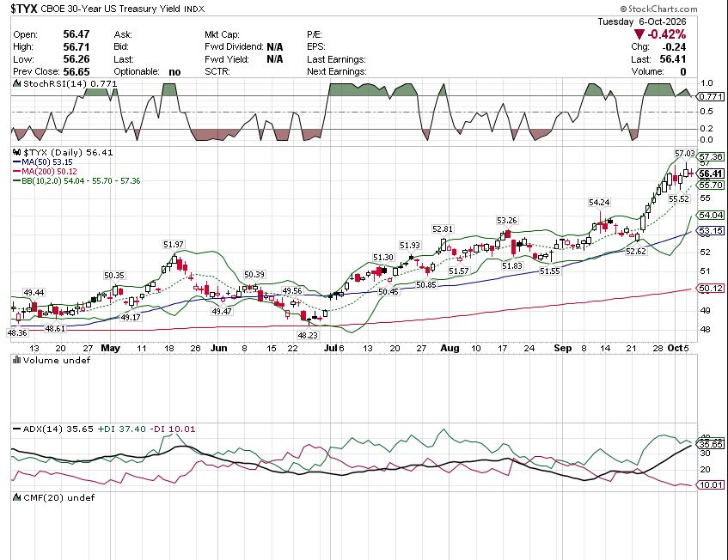Screen dimensions: 728x560
Task: Click the -DI 10.01 legend text
Action: coord(172,429)
